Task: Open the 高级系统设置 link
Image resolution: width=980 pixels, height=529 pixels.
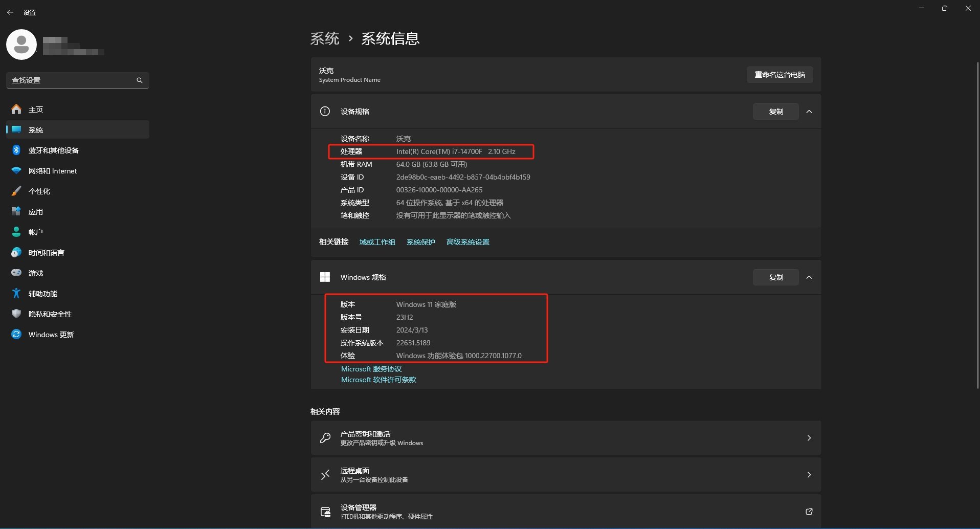Action: click(467, 241)
